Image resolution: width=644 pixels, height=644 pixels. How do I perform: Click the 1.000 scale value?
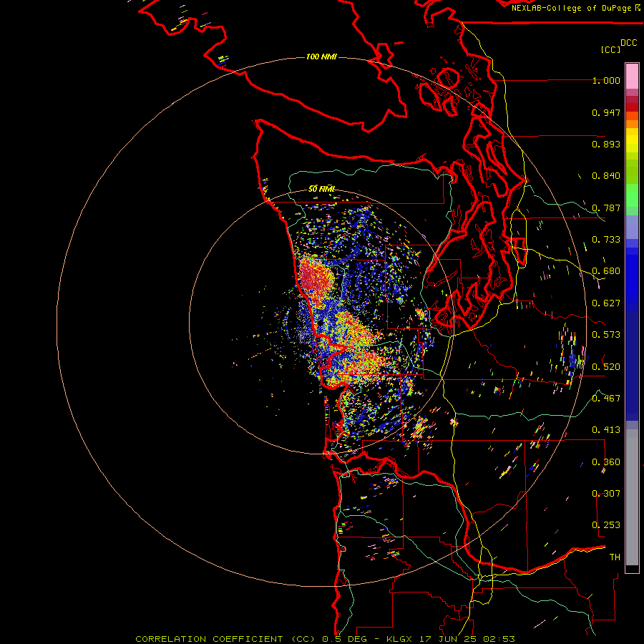click(x=606, y=81)
